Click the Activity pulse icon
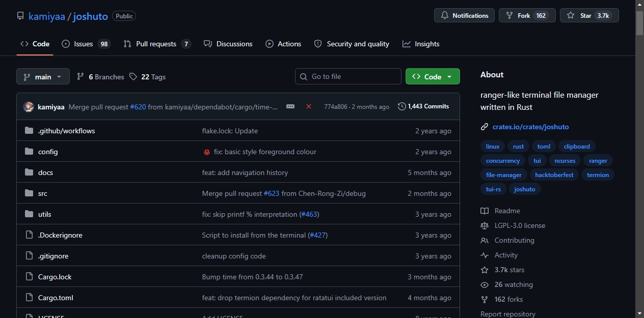Screen dimensions: 644x318 click(485, 255)
